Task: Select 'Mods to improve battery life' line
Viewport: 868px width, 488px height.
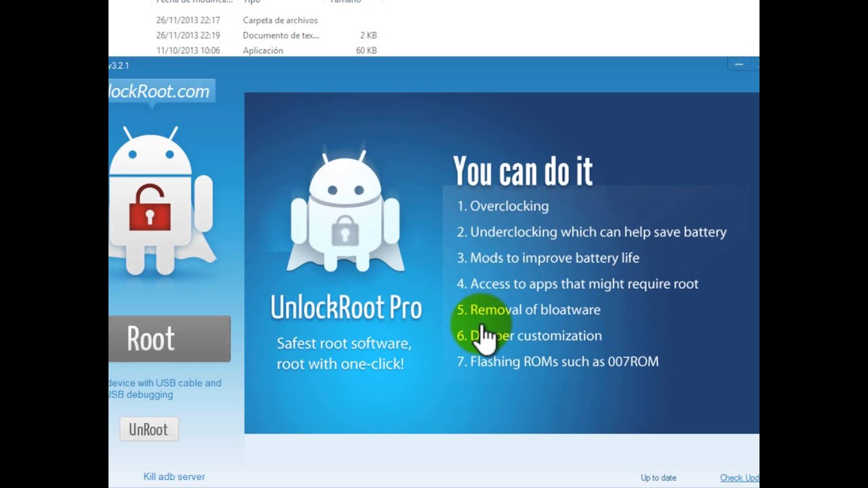Action: click(x=548, y=258)
